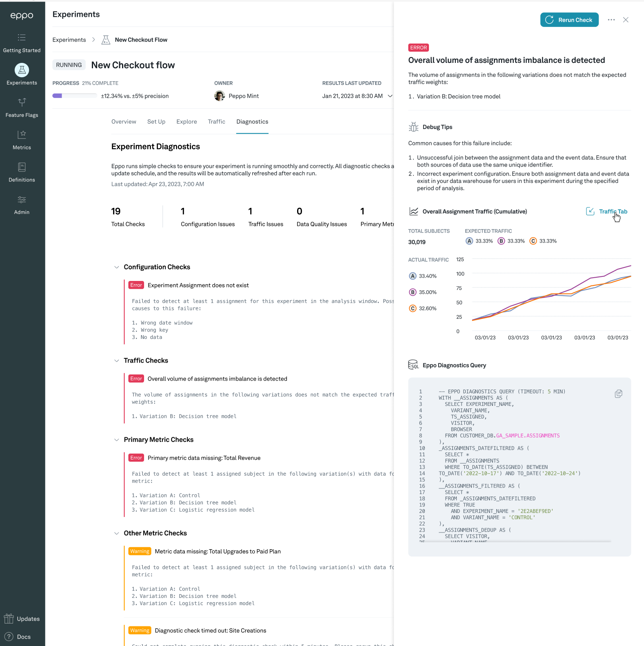Open Feature Flags section
The width and height of the screenshot is (644, 646).
pyautogui.click(x=22, y=108)
